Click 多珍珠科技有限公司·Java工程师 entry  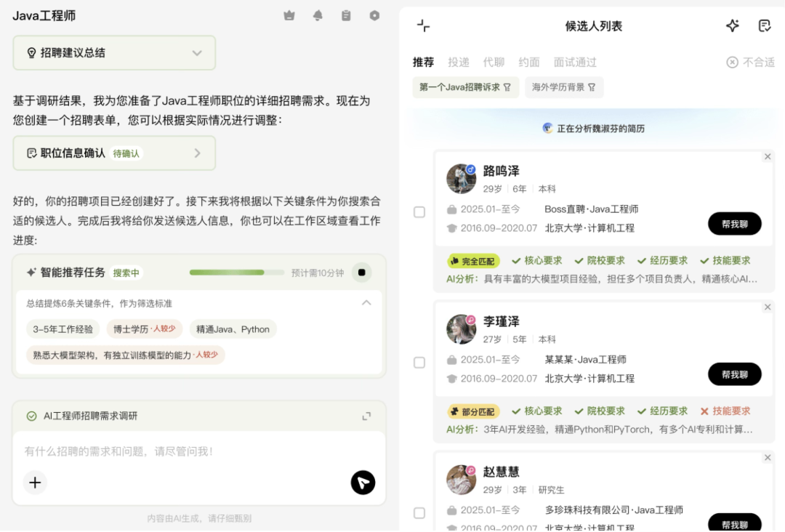click(613, 510)
